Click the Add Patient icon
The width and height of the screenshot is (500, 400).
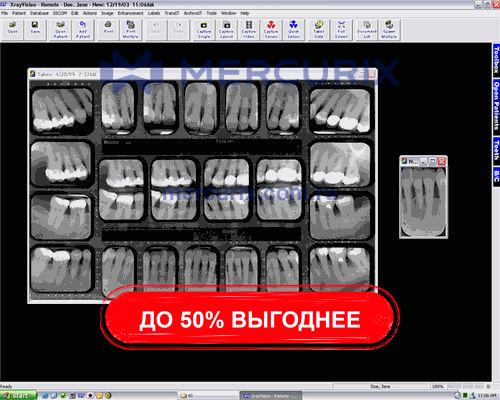click(x=83, y=29)
